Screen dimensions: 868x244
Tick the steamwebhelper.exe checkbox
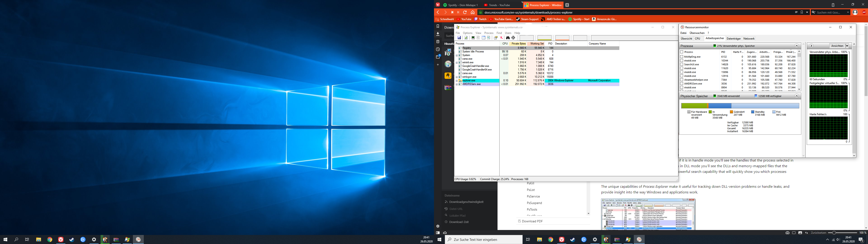(682, 80)
